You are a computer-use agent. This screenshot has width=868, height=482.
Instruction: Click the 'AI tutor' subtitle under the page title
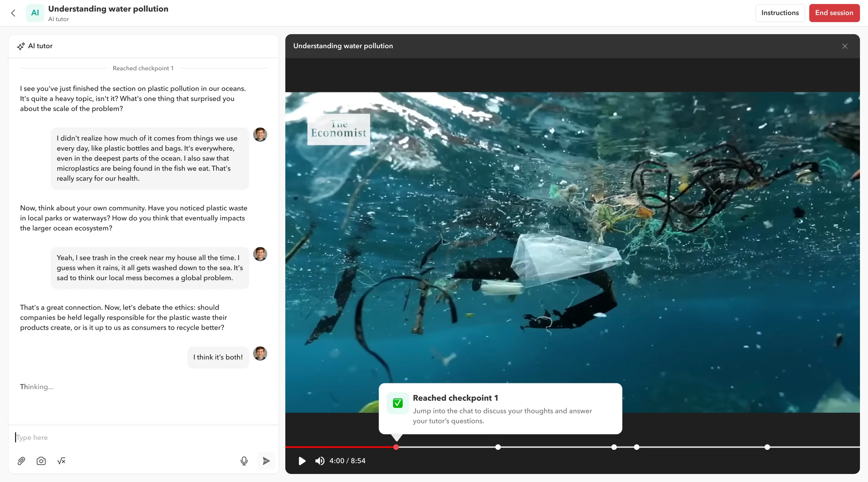(58, 19)
